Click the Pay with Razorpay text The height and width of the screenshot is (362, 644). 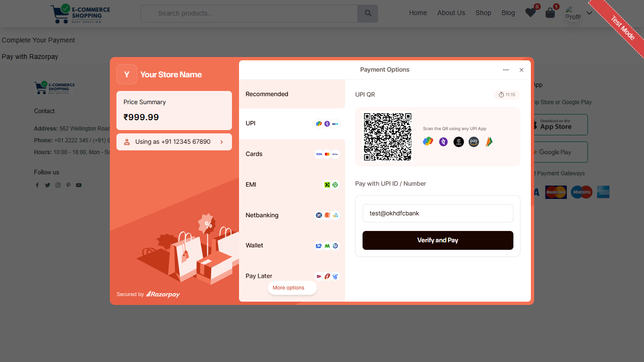point(30,57)
